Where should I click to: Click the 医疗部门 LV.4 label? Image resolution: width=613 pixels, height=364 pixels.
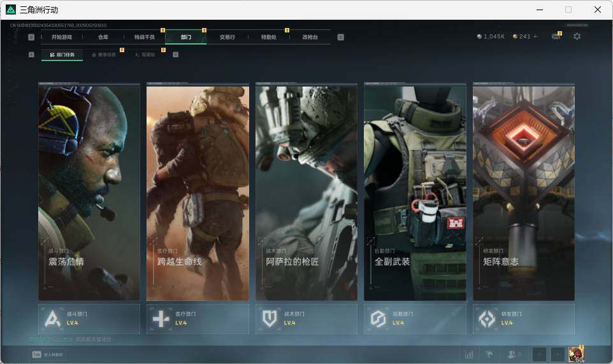pos(181,323)
